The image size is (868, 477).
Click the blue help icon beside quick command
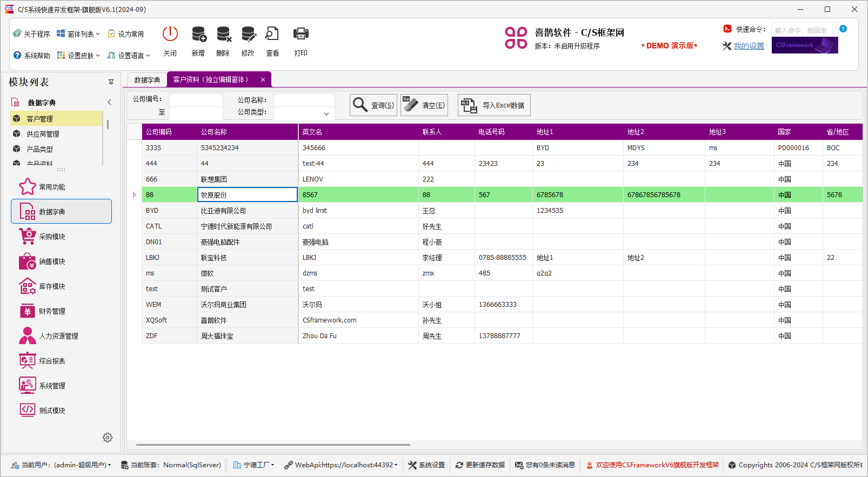(843, 29)
